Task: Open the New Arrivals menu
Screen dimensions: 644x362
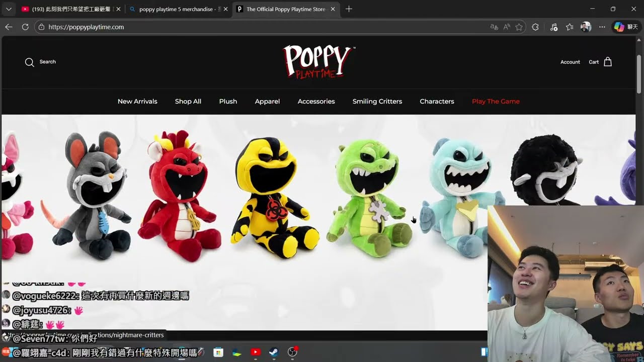Action: [x=137, y=102]
